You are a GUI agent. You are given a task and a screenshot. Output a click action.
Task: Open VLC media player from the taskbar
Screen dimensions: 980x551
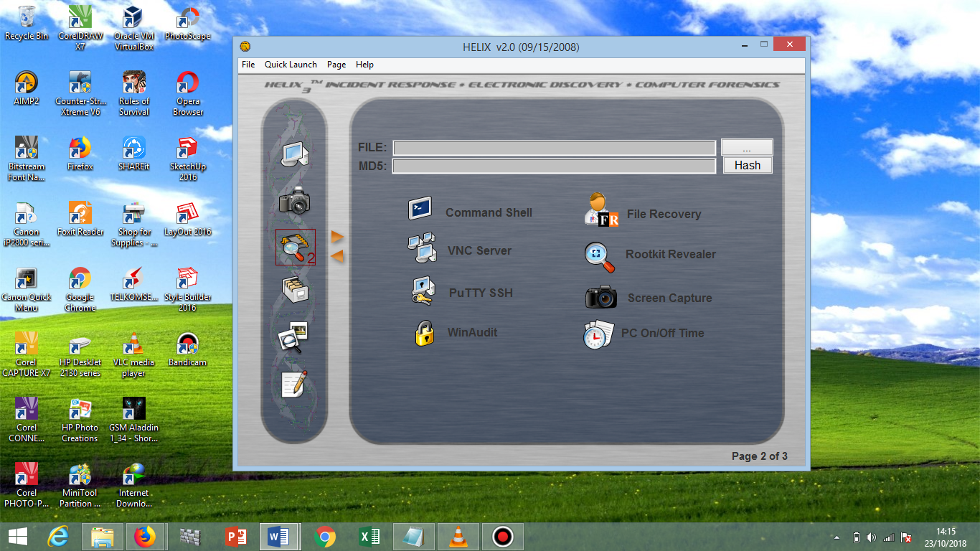pyautogui.click(x=458, y=536)
